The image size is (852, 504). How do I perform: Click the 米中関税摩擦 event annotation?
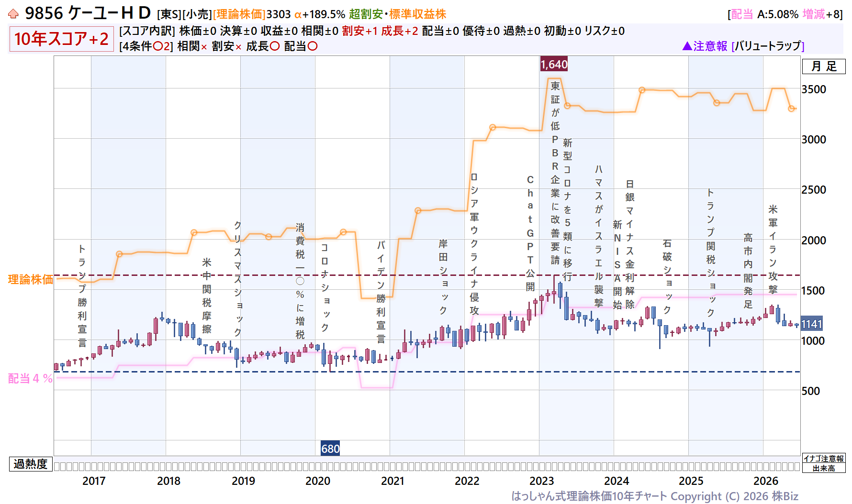pos(207,296)
